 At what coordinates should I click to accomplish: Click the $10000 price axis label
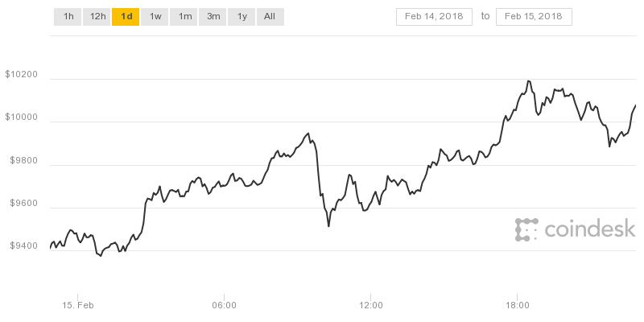point(21,118)
